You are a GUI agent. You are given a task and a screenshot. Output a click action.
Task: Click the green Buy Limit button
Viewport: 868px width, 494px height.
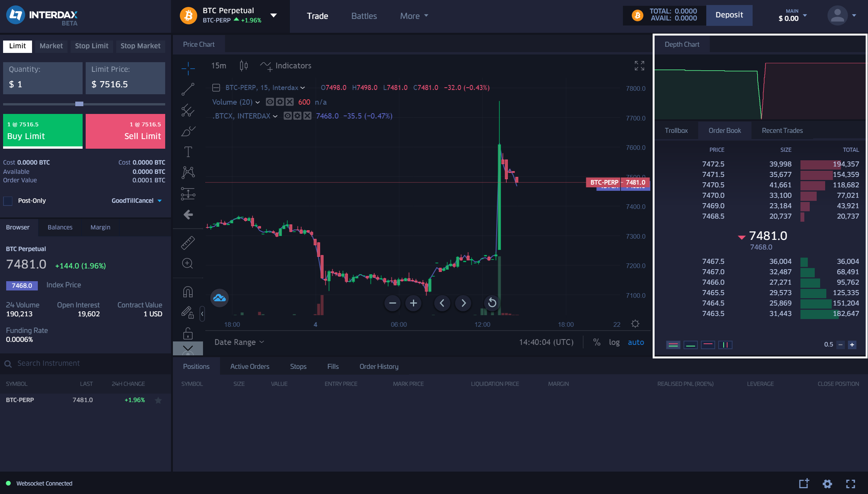tap(43, 131)
